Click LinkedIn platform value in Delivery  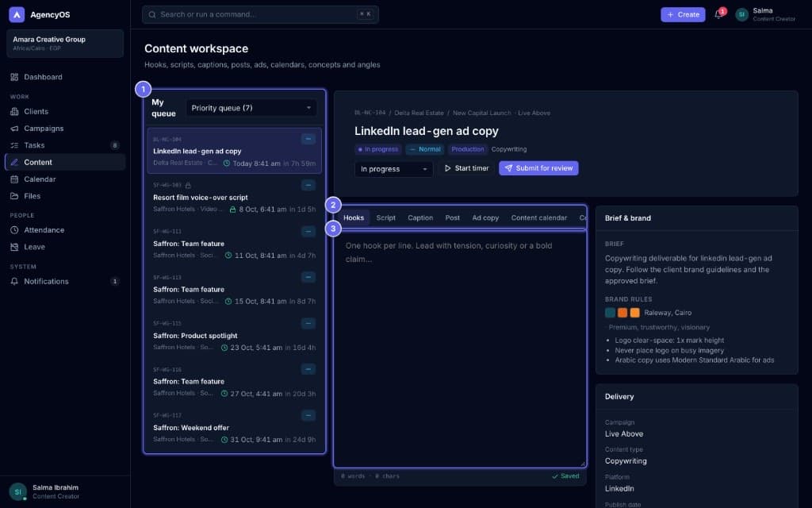[619, 488]
